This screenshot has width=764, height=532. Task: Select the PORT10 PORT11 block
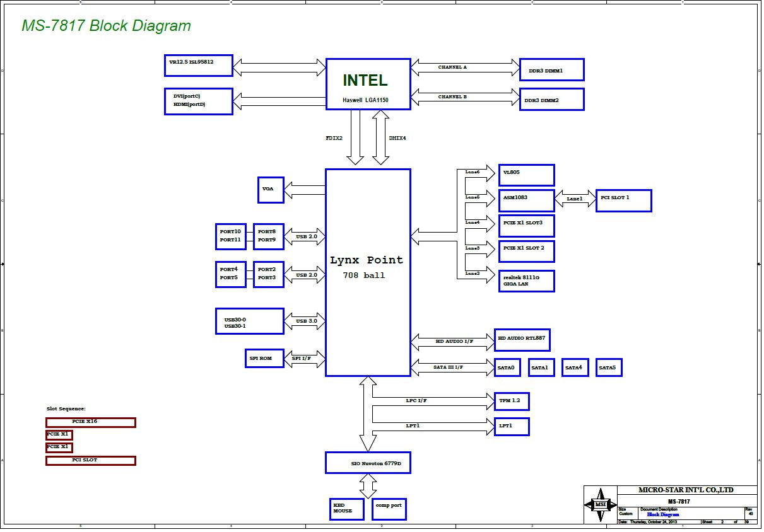coord(231,236)
